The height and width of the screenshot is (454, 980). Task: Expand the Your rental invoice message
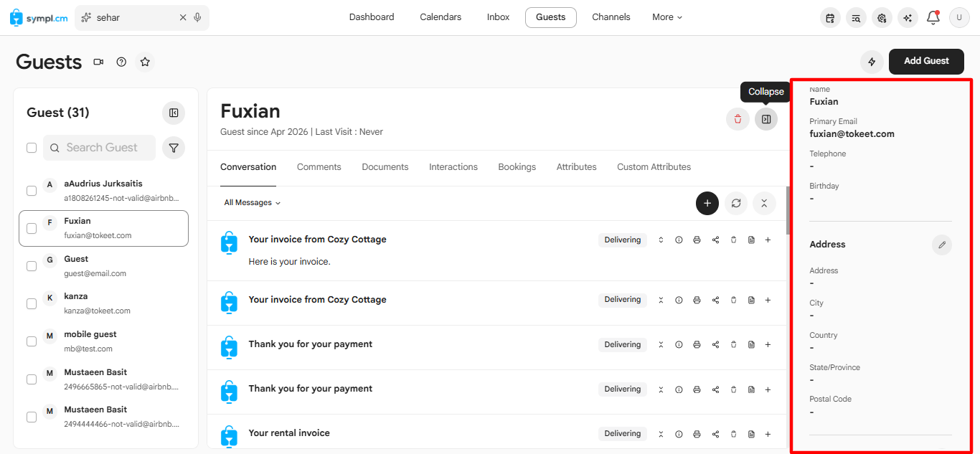(661, 434)
